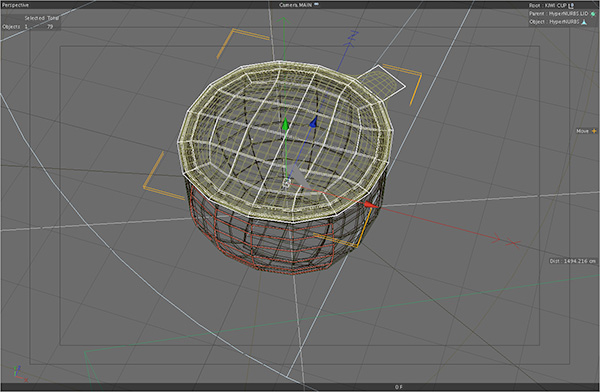Click the green HyperNURBS LID parent icon
Image resolution: width=600 pixels, height=392 pixels.
593,14
